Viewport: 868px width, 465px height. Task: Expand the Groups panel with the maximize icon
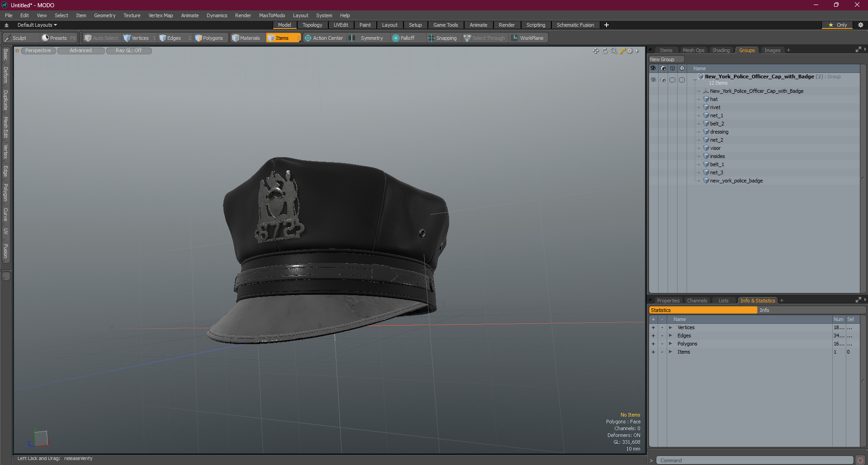(858, 50)
